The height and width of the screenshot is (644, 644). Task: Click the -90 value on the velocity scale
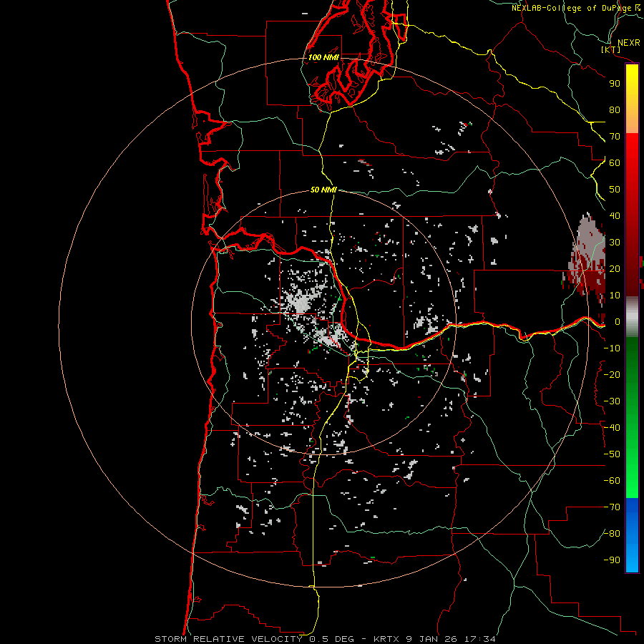click(x=612, y=560)
